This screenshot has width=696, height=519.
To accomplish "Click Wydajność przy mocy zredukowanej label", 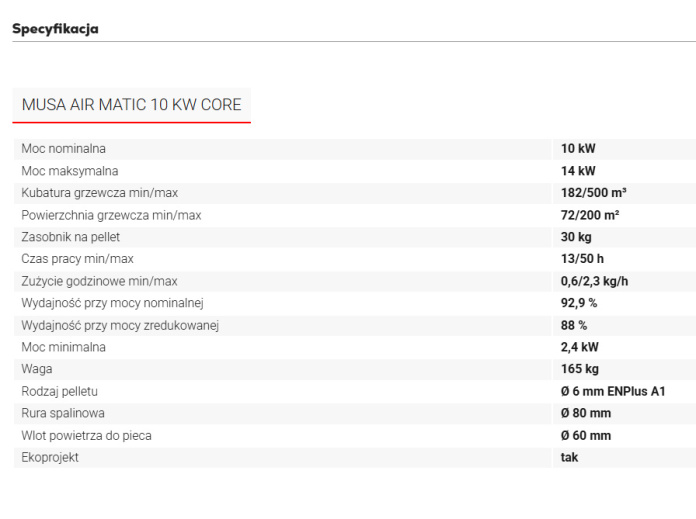I will 120,325.
